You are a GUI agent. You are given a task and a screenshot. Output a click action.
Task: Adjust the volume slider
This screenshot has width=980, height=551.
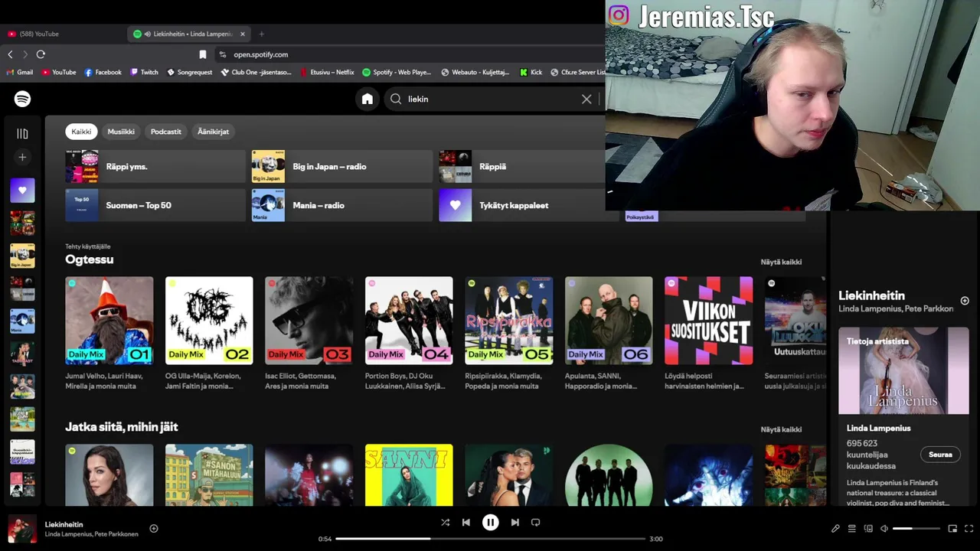[x=916, y=529]
